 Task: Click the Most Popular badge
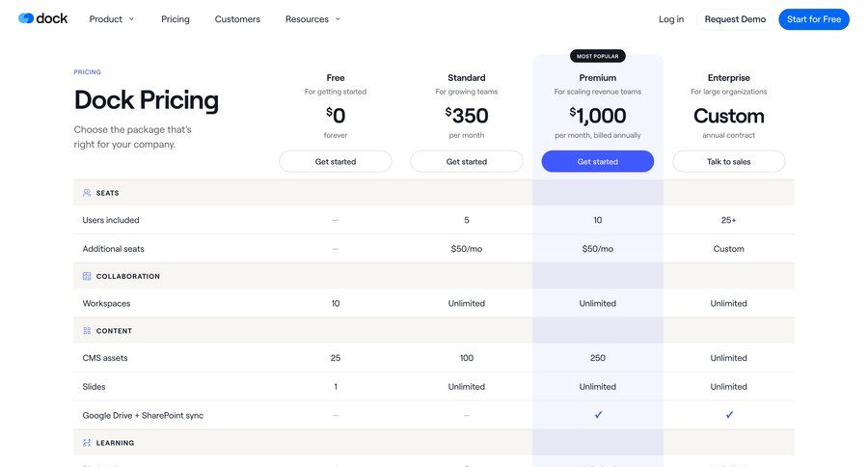pyautogui.click(x=598, y=56)
